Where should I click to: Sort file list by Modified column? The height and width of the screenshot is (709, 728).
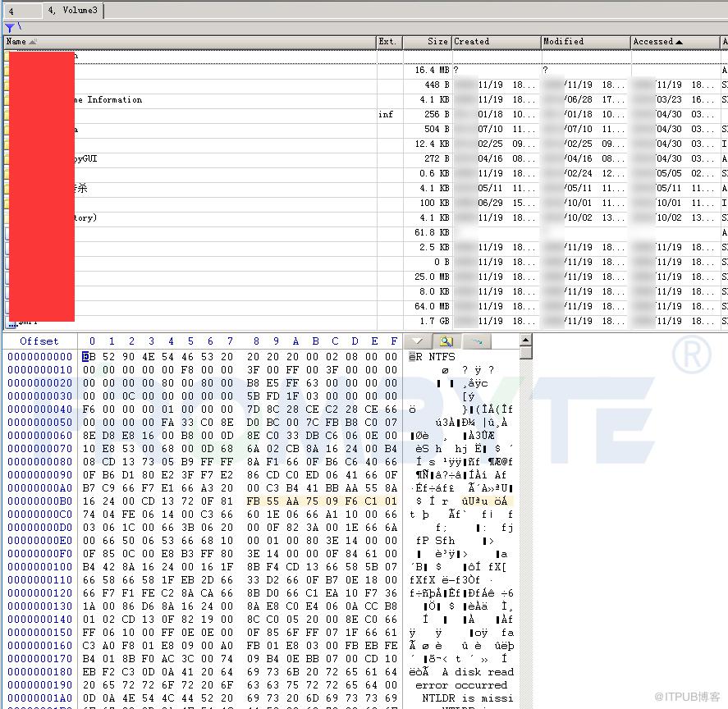(586, 42)
